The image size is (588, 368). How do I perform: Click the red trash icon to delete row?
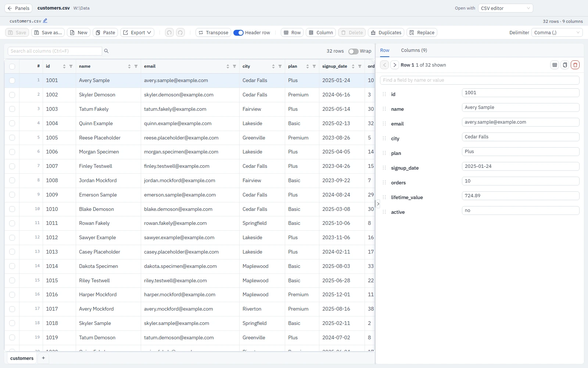575,65
